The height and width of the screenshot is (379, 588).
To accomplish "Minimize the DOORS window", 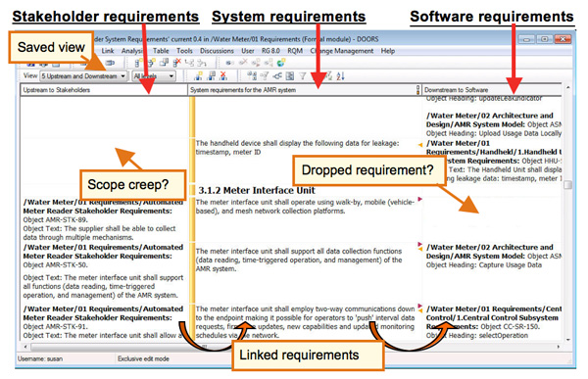I will [x=526, y=39].
